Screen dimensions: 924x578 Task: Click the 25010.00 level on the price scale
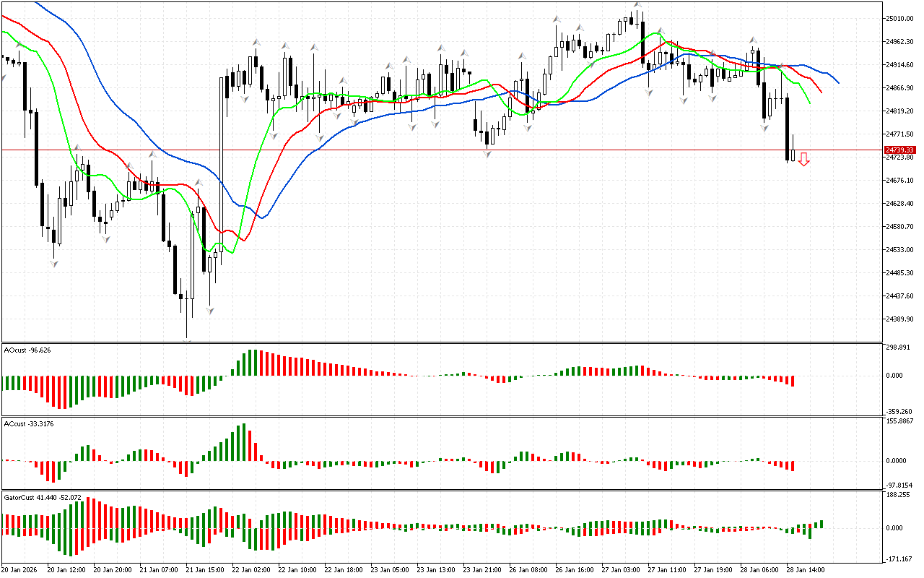click(x=899, y=19)
